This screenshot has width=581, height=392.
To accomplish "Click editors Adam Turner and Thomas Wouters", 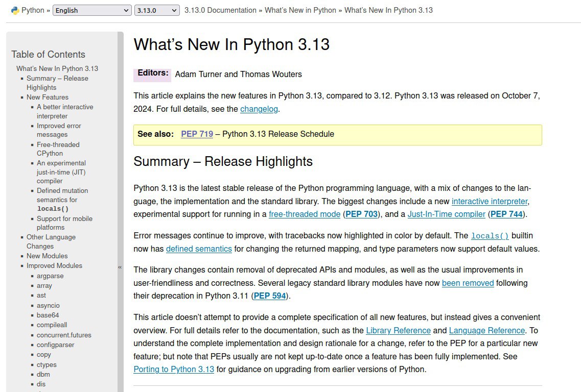I will point(238,75).
